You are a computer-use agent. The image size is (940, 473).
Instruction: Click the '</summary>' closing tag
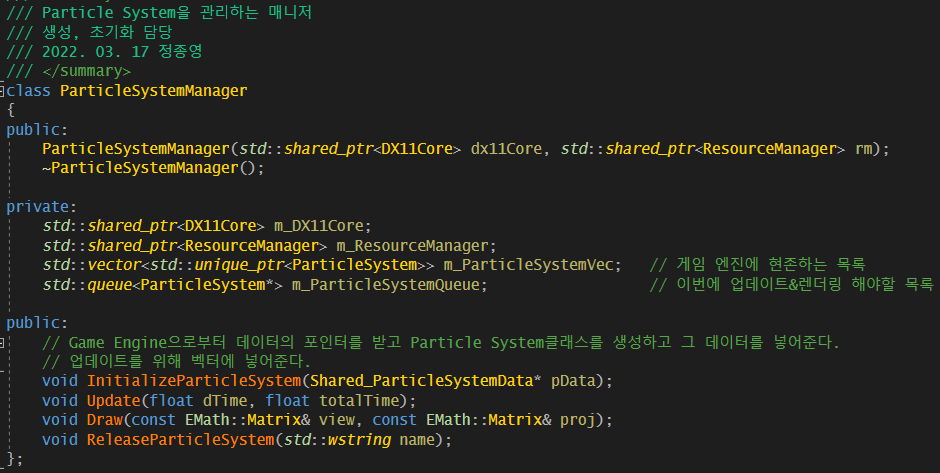(86, 71)
